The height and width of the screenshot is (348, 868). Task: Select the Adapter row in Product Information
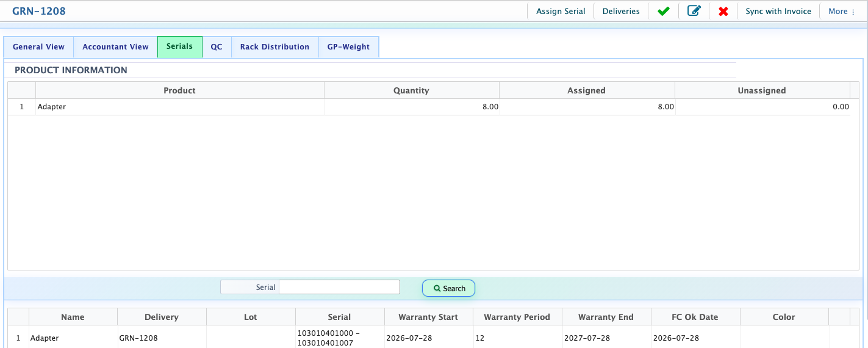pos(429,107)
